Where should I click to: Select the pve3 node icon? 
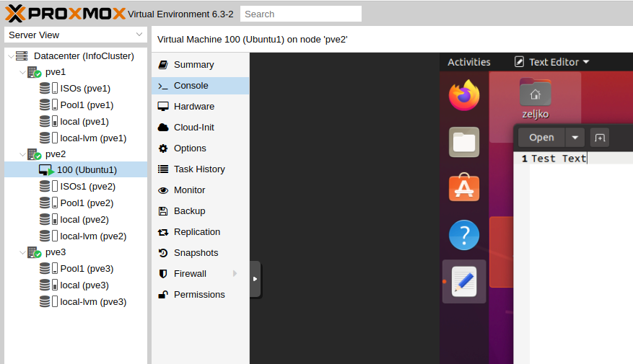35,253
